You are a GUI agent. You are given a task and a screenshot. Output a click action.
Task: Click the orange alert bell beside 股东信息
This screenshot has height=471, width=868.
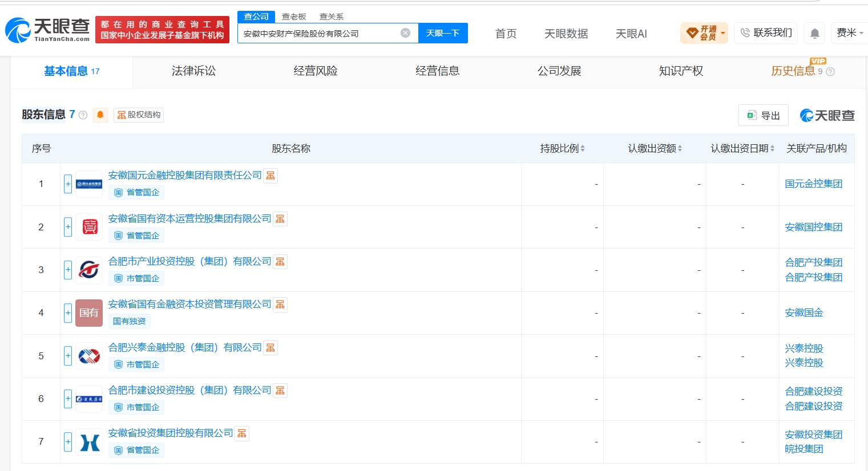[x=100, y=115]
